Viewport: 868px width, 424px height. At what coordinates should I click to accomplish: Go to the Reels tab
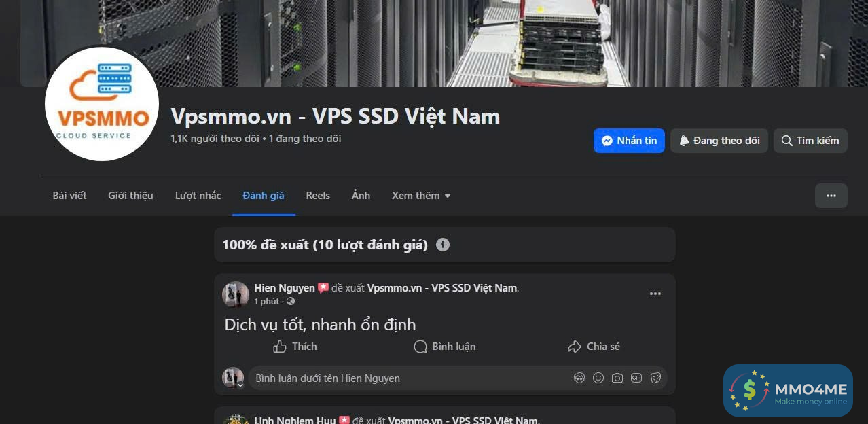click(318, 196)
